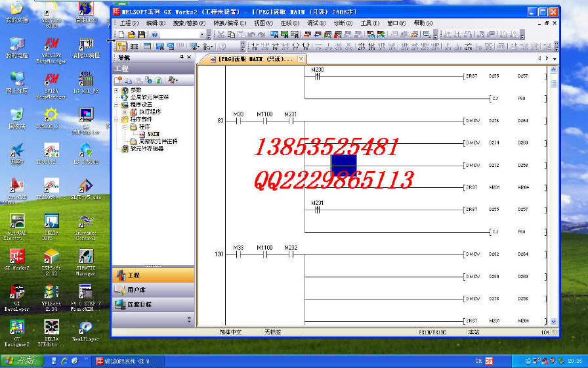Click new item icon in navigation panel toolbar
588x368 pixels.
(119, 80)
